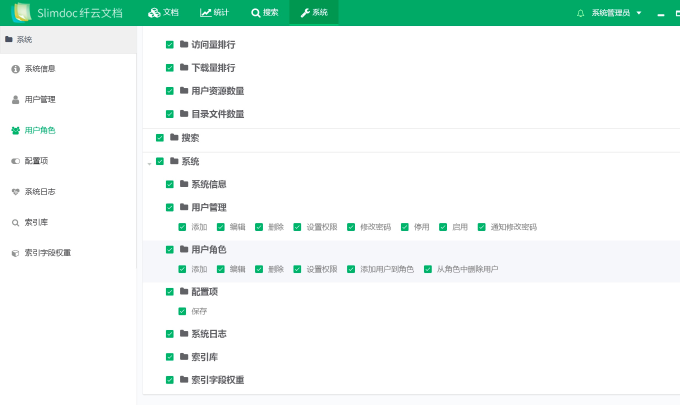This screenshot has height=405, width=680.
Task: Click the 配置项 toggle icon in sidebar
Action: (x=15, y=161)
